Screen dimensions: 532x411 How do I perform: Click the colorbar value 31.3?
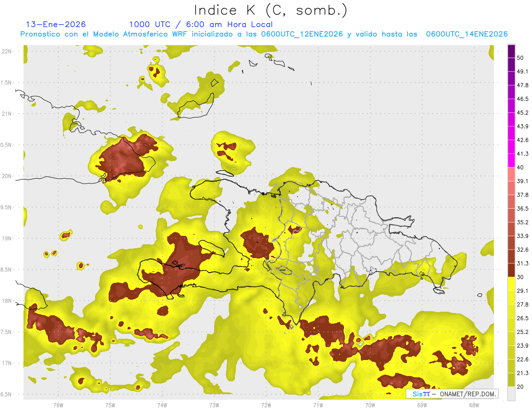(x=523, y=263)
